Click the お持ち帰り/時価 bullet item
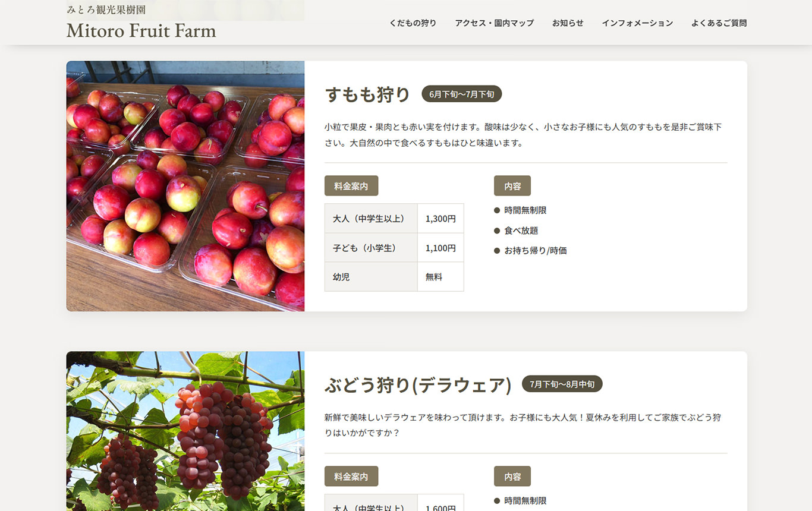This screenshot has height=511, width=812. [x=530, y=251]
